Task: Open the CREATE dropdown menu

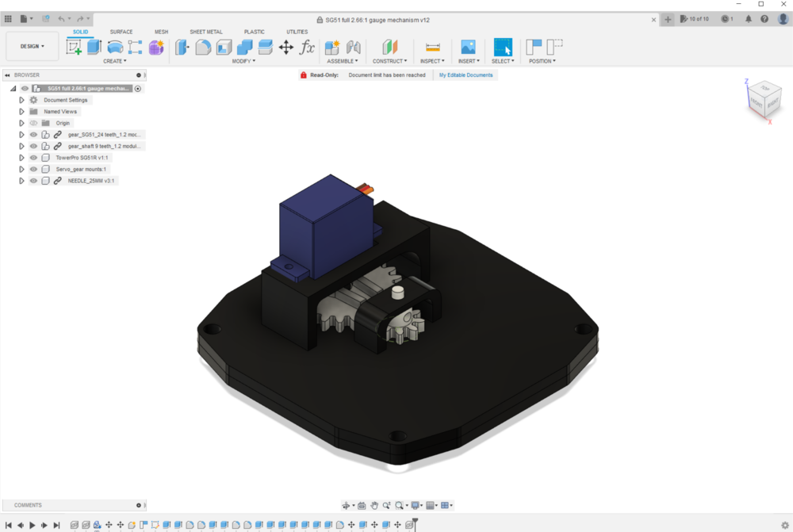Action: [115, 61]
